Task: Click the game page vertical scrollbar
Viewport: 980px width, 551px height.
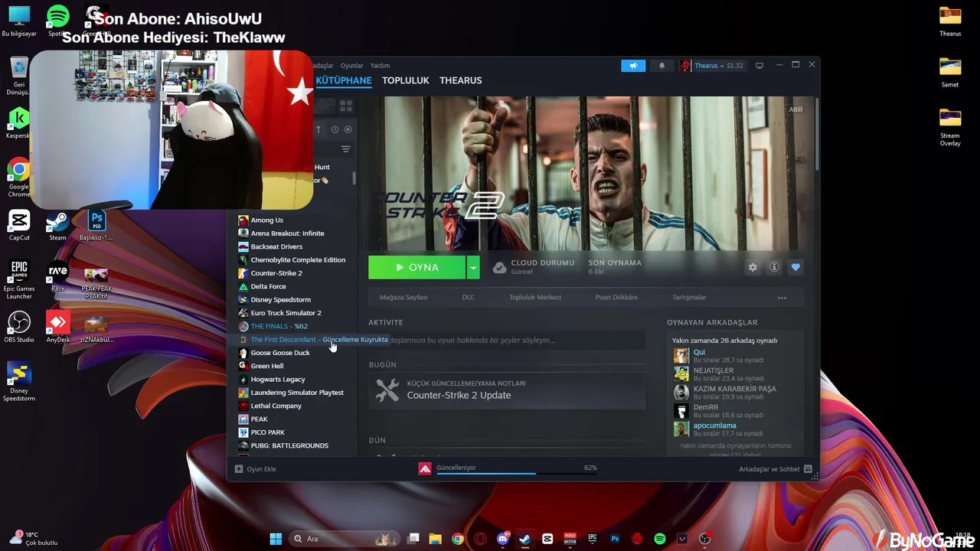Action: click(816, 134)
